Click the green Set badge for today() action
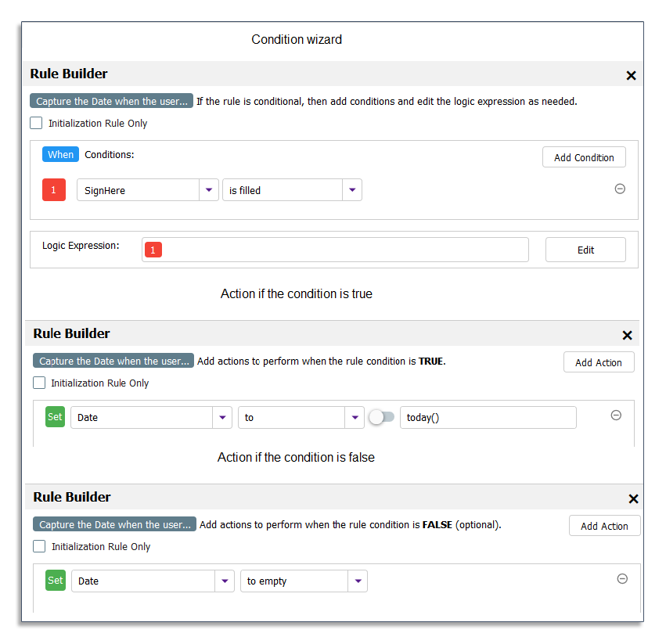The width and height of the screenshot is (666, 644). (x=56, y=417)
